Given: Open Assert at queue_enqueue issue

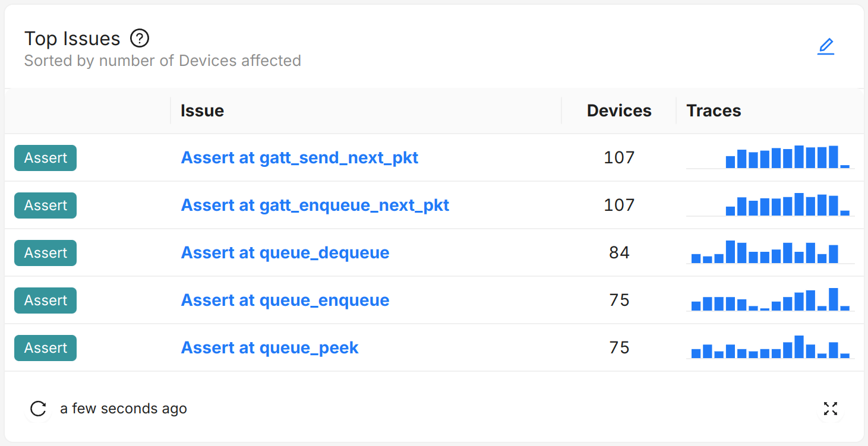Looking at the screenshot, I should [285, 301].
